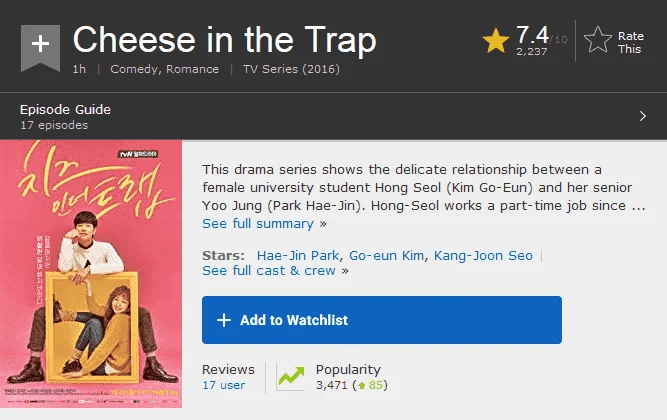Open 17 episodes listing
Viewport: 667px width, 420px height.
[x=54, y=125]
